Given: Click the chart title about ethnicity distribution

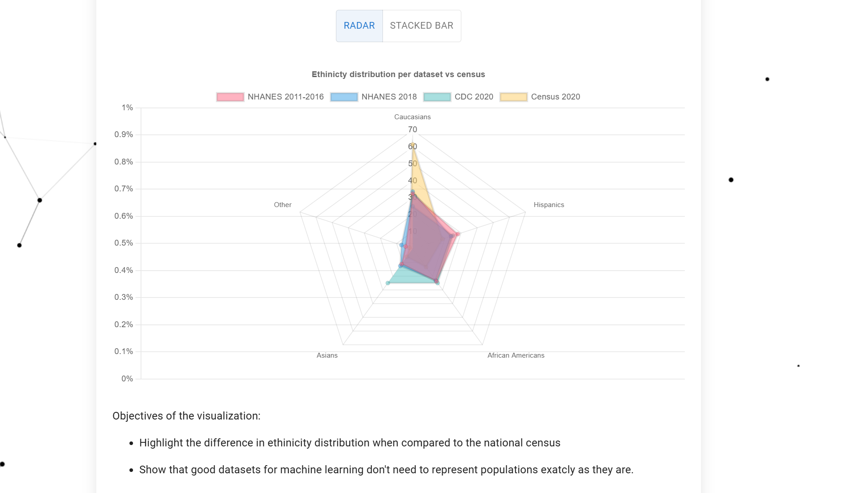Looking at the screenshot, I should [x=398, y=74].
